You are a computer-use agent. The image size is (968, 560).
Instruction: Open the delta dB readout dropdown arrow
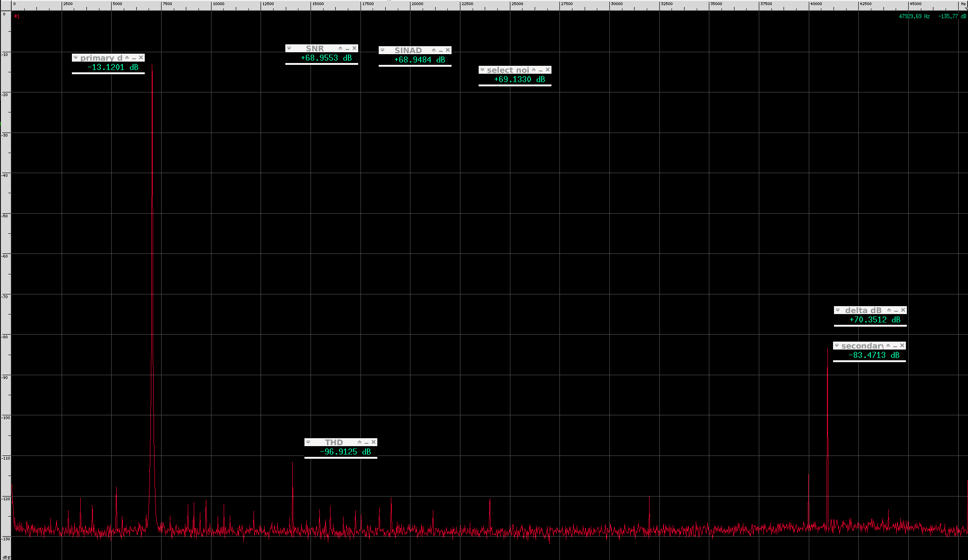[838, 310]
